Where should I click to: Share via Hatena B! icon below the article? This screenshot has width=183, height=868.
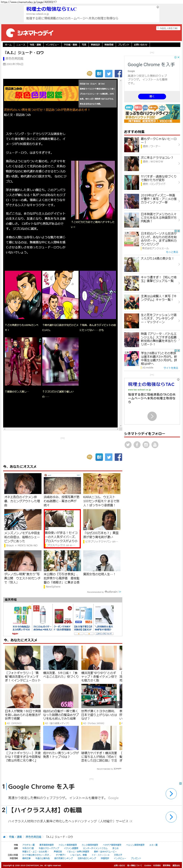coord(99,457)
